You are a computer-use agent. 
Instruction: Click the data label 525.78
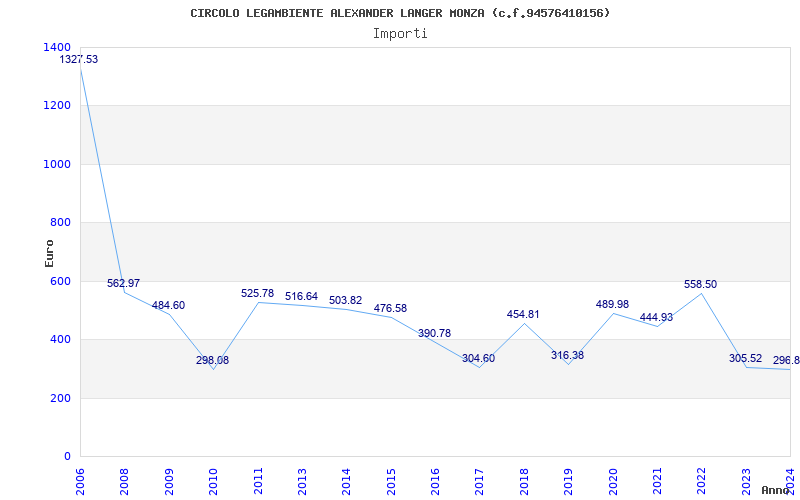(x=257, y=294)
